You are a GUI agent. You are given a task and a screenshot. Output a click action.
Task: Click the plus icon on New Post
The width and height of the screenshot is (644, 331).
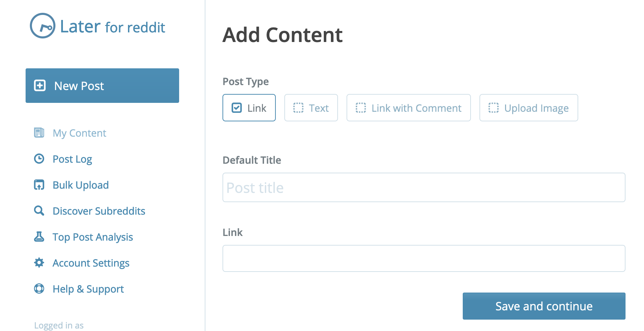tap(40, 86)
